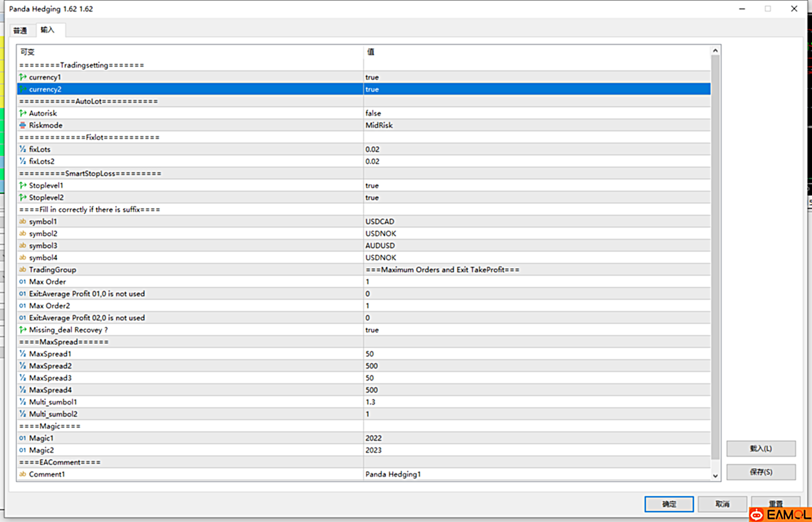The width and height of the screenshot is (812, 522).
Task: Click the symbol1 string type icon
Action: click(x=23, y=221)
